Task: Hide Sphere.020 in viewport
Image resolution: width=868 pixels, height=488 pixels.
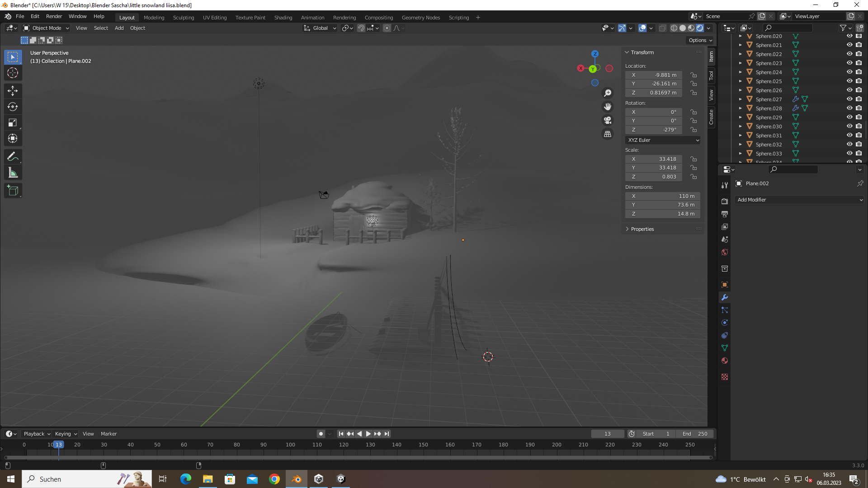Action: 849,36
